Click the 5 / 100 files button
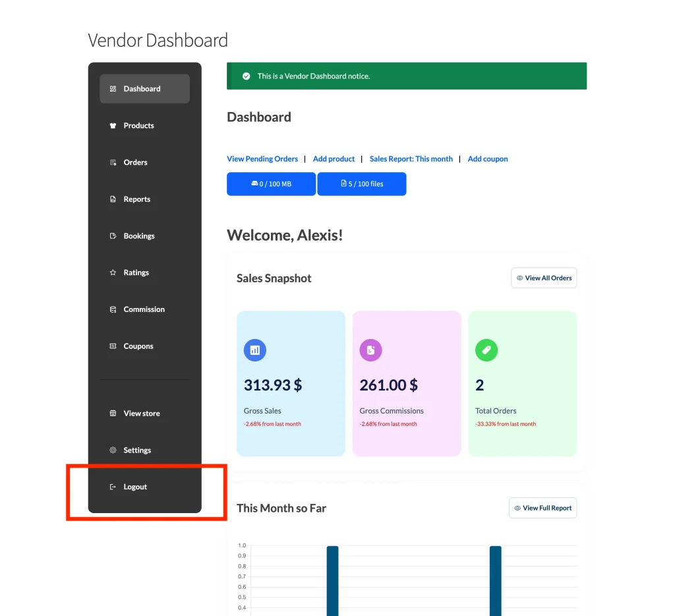 (x=362, y=184)
